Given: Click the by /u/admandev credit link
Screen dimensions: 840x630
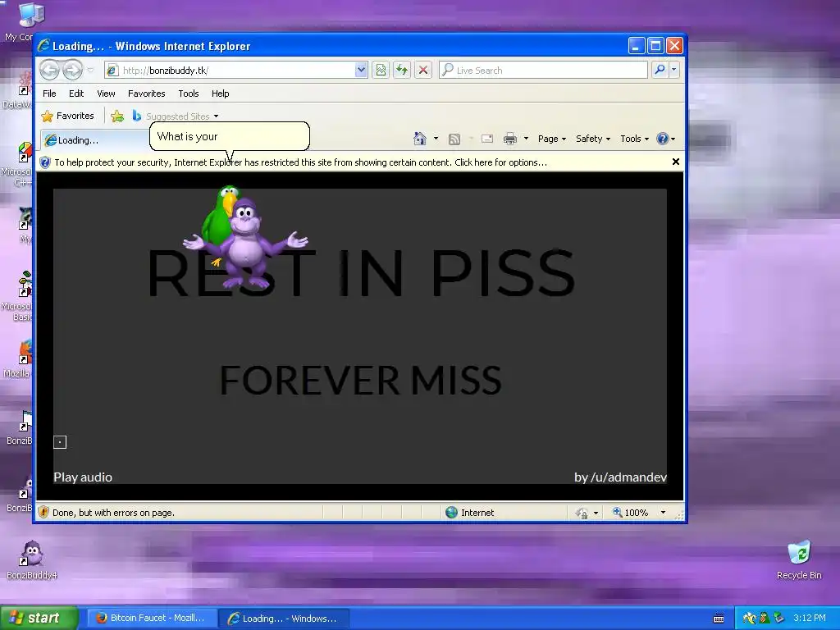Looking at the screenshot, I should pyautogui.click(x=620, y=477).
